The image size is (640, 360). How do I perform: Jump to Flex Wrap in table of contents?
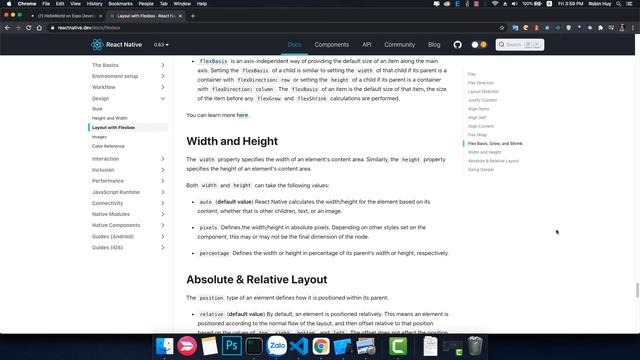477,135
